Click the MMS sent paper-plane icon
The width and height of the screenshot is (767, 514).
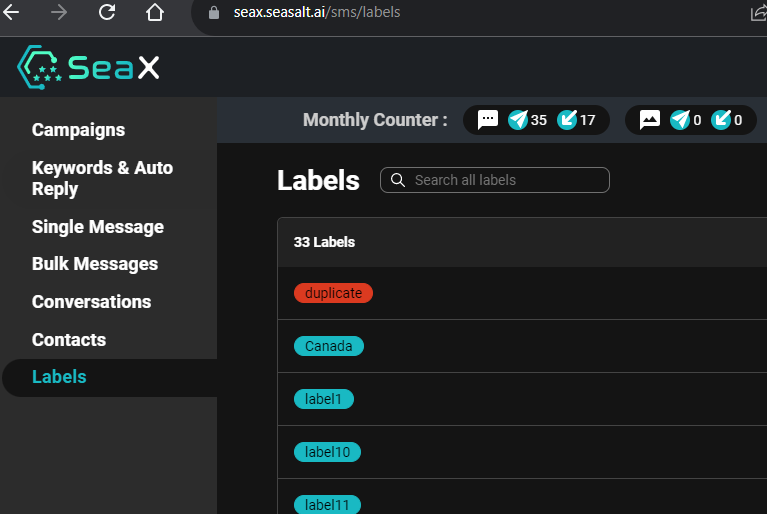point(680,120)
